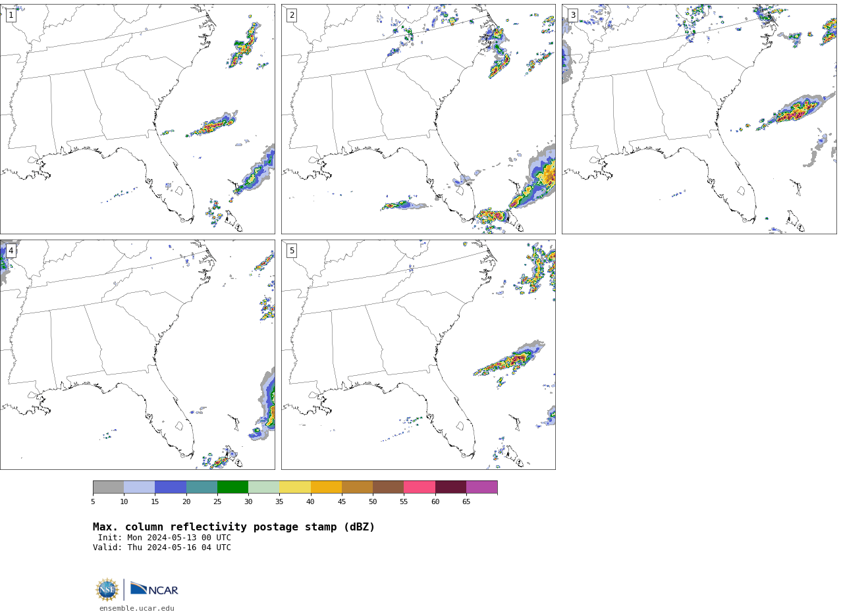Screen dimensions: 843x616
Task: Open ensemble member 4 postage stamp map
Action: click(x=137, y=355)
